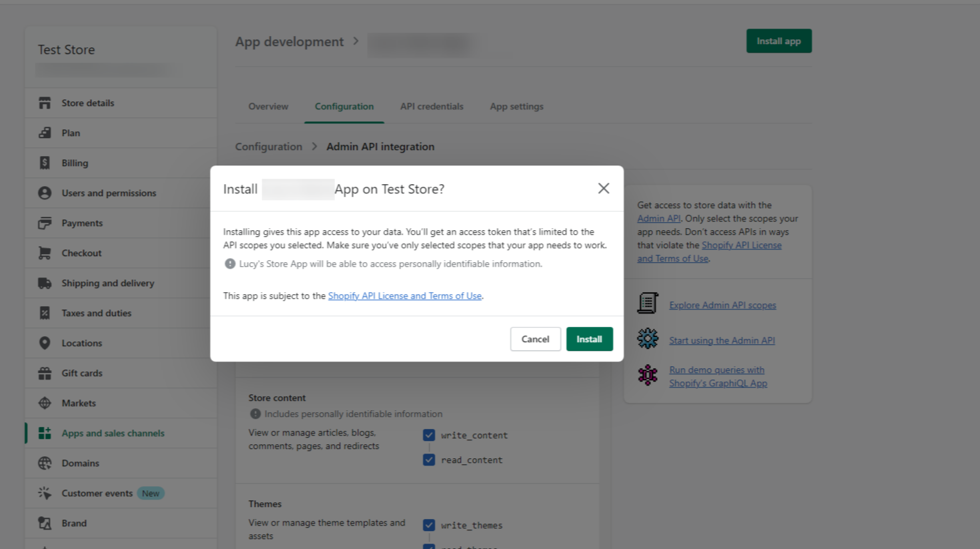Click the Locations pin icon

pos(45,343)
